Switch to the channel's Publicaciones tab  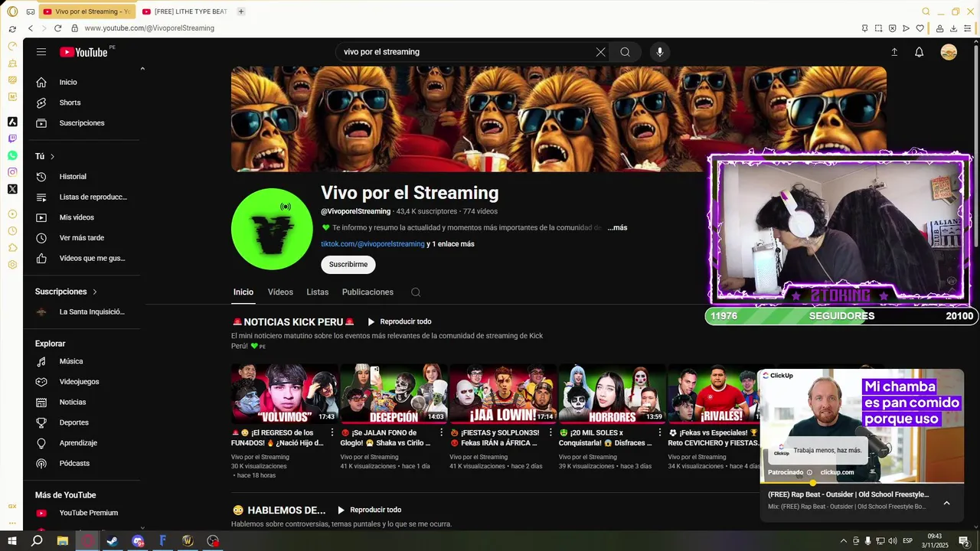point(367,292)
